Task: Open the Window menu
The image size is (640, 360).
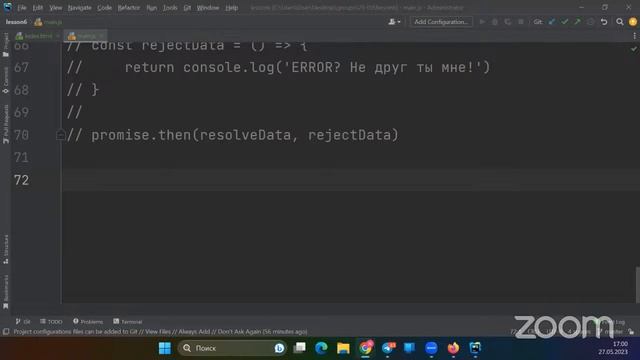Action: 208,8
